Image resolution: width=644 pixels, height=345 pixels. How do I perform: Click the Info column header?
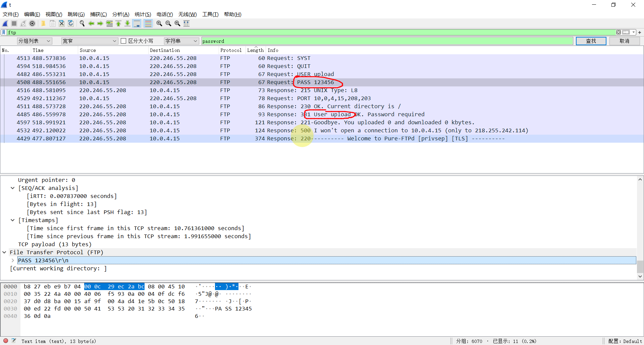[455, 50]
